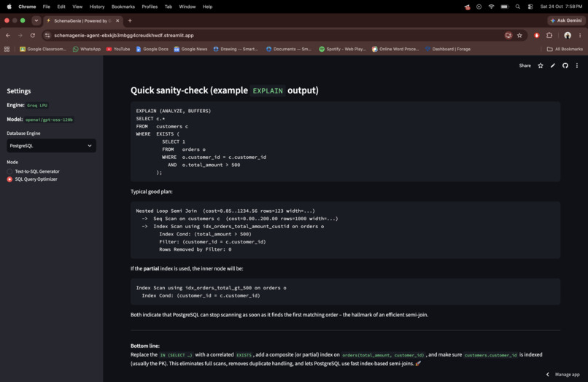Open the Bookmarks menu
This screenshot has width=588, height=382.
[123, 7]
